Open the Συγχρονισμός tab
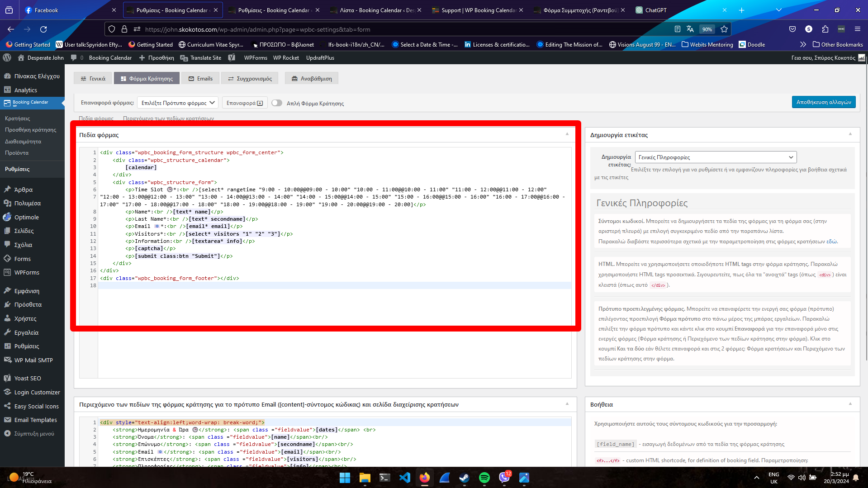 pyautogui.click(x=250, y=79)
